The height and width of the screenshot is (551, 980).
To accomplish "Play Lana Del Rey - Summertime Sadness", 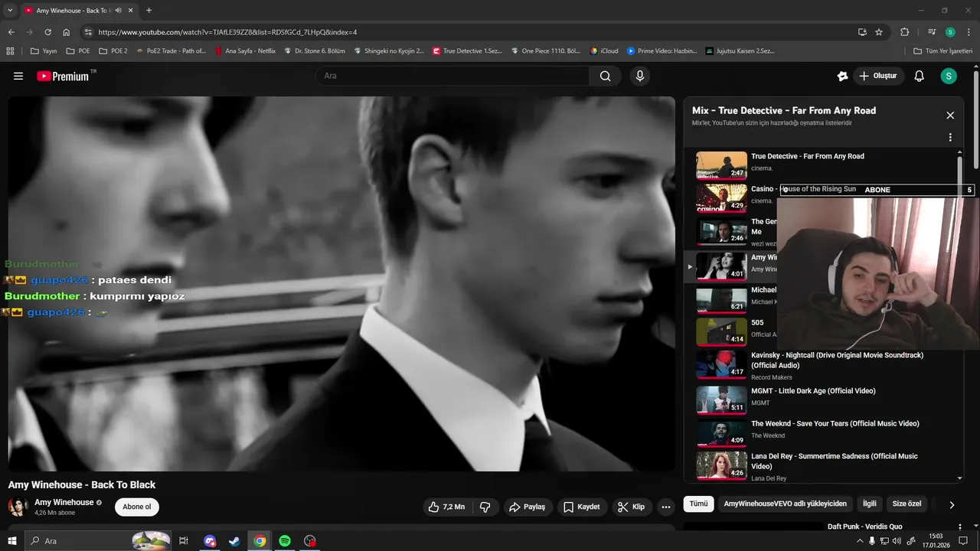I will pyautogui.click(x=824, y=465).
